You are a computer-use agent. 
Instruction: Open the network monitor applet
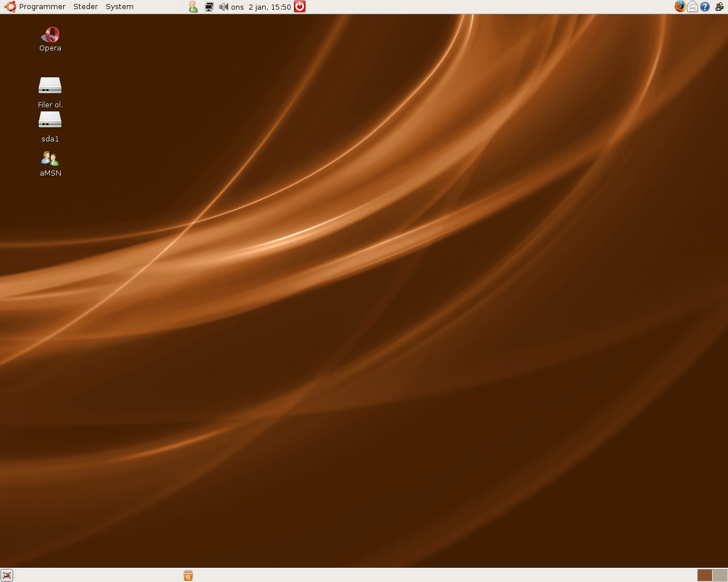click(x=209, y=7)
